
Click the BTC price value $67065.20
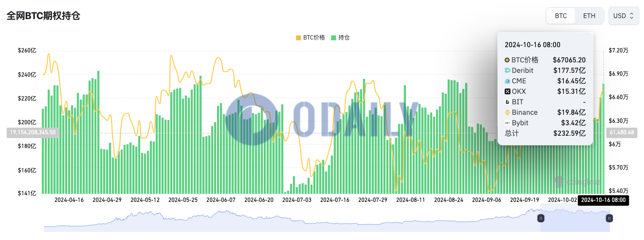(569, 60)
